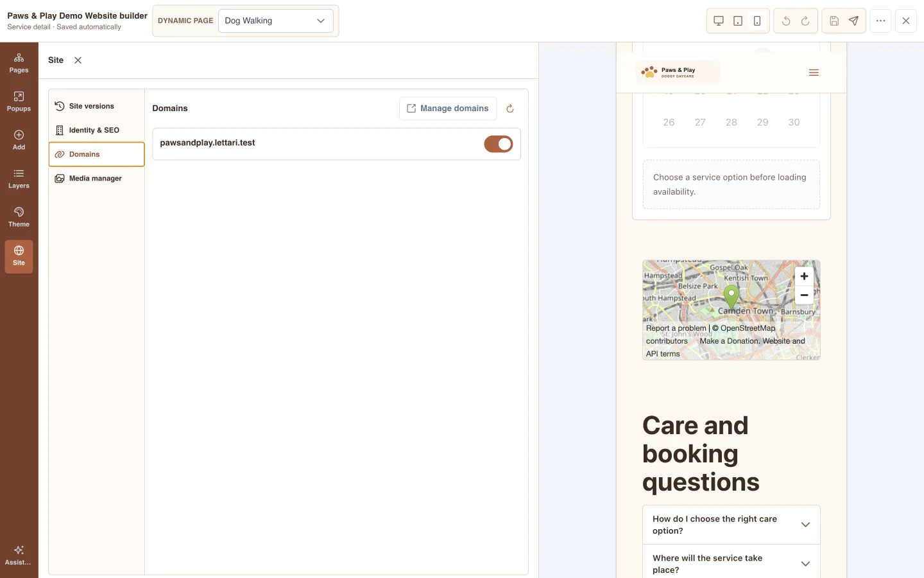
Task: Click the Manage domains button
Action: pyautogui.click(x=448, y=109)
